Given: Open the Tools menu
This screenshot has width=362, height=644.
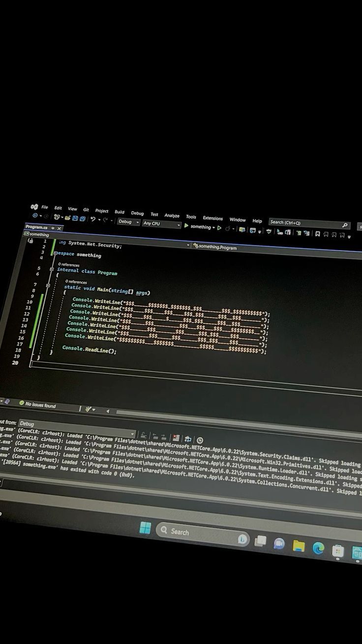Looking at the screenshot, I should point(191,217).
